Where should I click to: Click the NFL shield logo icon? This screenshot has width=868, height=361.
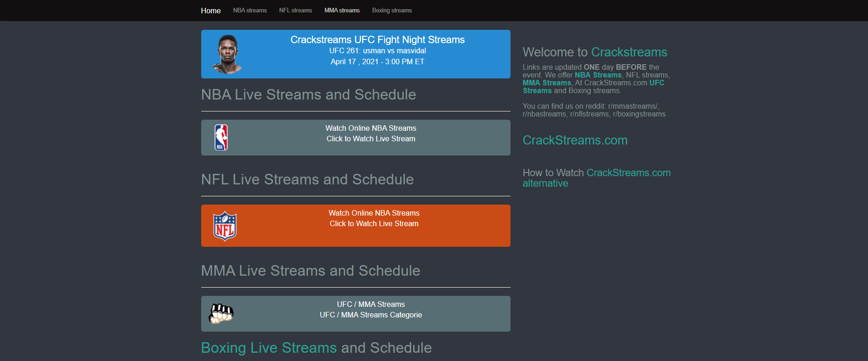point(225,226)
